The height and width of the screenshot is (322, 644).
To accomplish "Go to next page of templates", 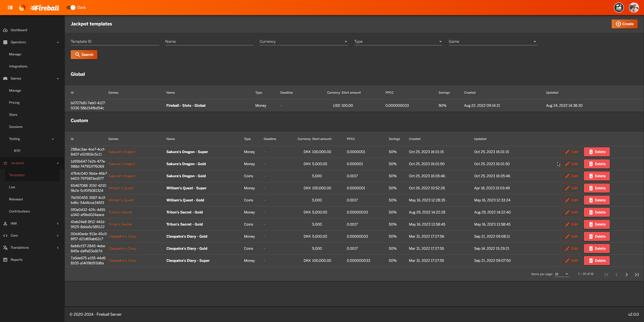I will tap(627, 275).
